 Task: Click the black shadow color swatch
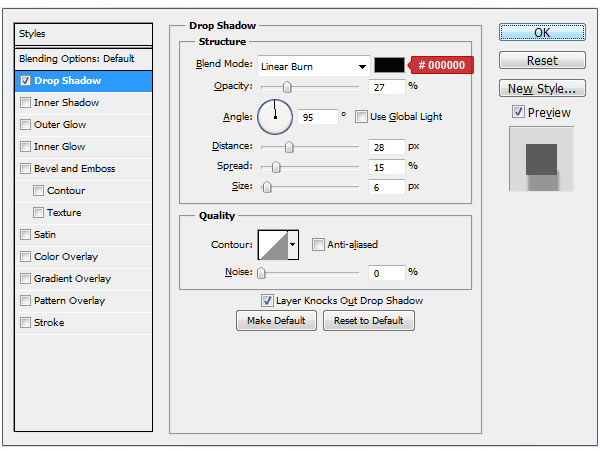[389, 65]
